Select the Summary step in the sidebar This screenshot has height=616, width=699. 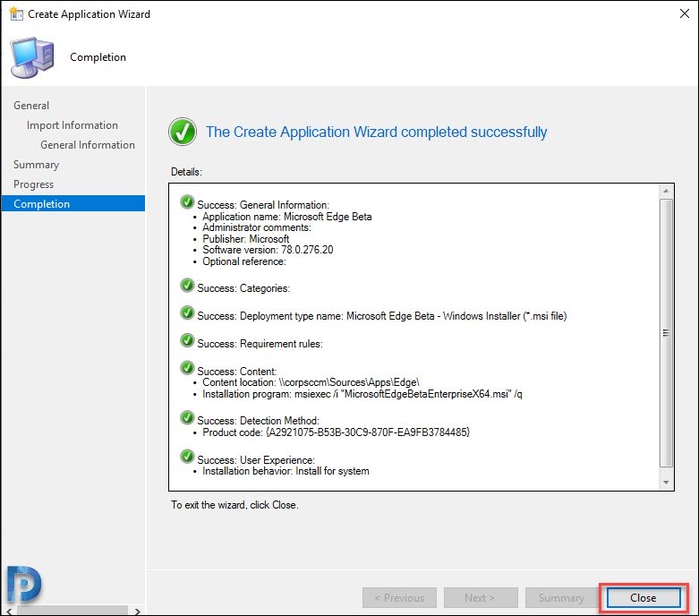(36, 165)
